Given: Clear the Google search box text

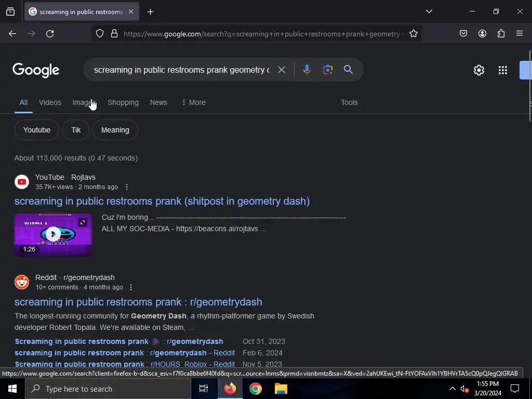Looking at the screenshot, I should (281, 70).
